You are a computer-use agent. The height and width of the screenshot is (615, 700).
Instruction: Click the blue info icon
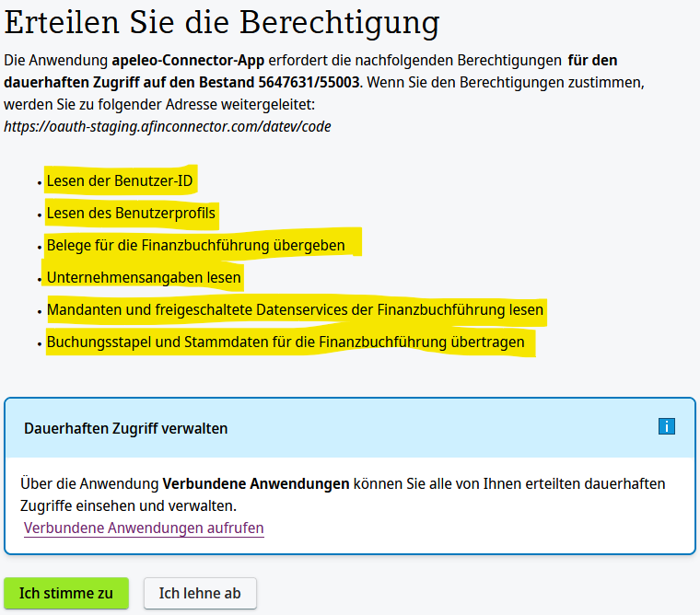coord(667,426)
